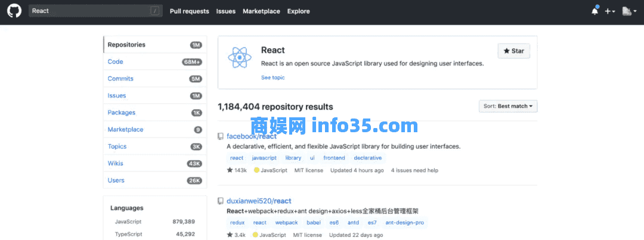Filter by TypeScript language 45,292
The image size is (644, 240).
[x=155, y=234]
